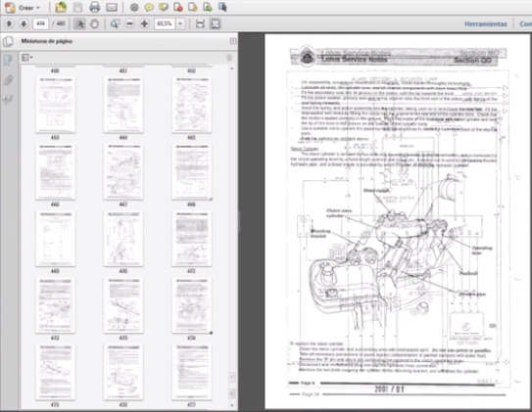
Task: Select the highlight text tool
Action: 164,7
